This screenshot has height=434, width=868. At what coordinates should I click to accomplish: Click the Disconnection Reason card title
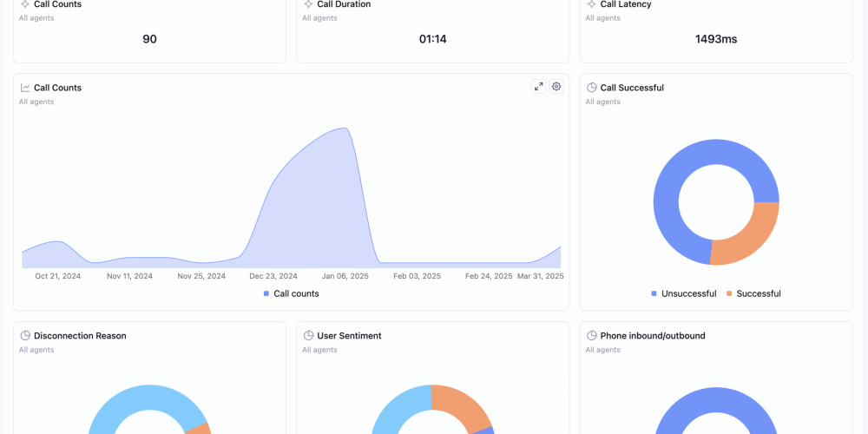click(80, 335)
